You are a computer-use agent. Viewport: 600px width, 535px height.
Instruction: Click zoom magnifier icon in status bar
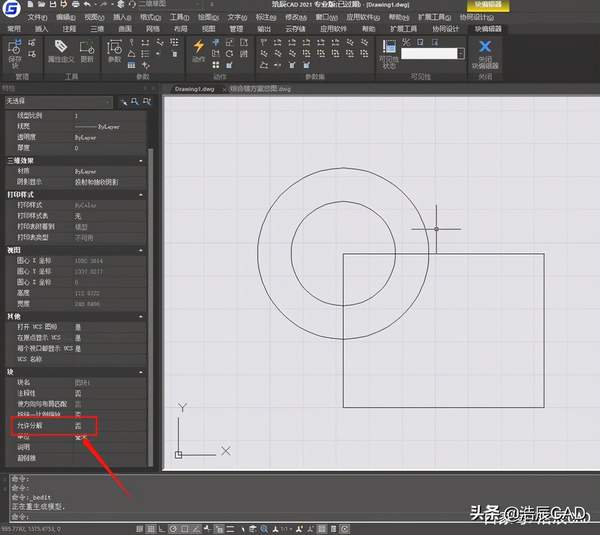point(264,529)
